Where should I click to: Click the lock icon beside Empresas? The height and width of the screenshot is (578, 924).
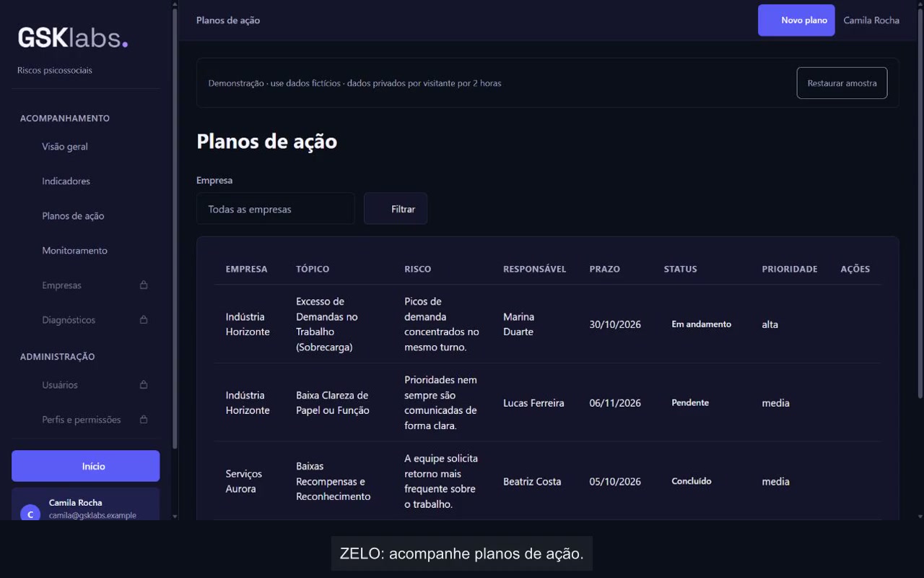click(x=144, y=285)
